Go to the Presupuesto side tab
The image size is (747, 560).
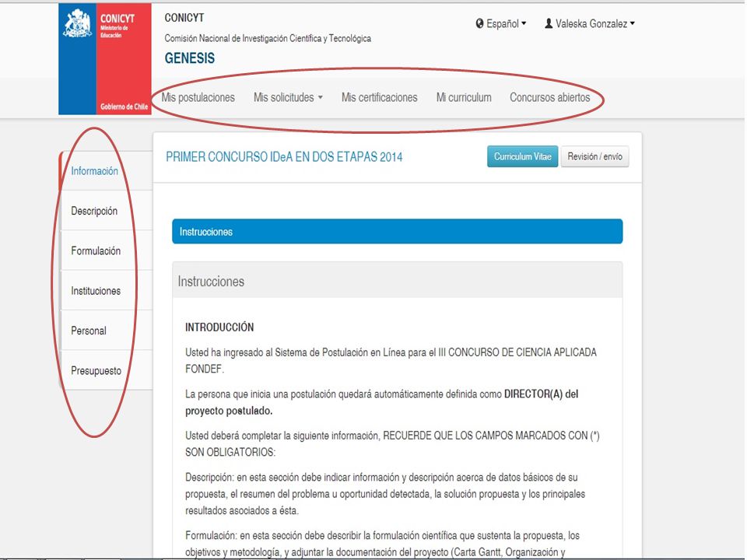[107, 370]
